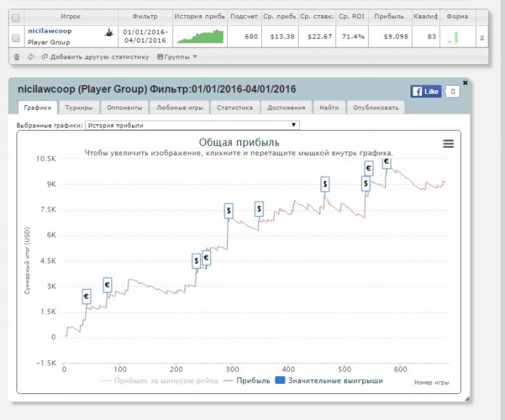Click the shark icon beside nicilawcoop
Screen dimensions: 505x420
click(x=109, y=32)
